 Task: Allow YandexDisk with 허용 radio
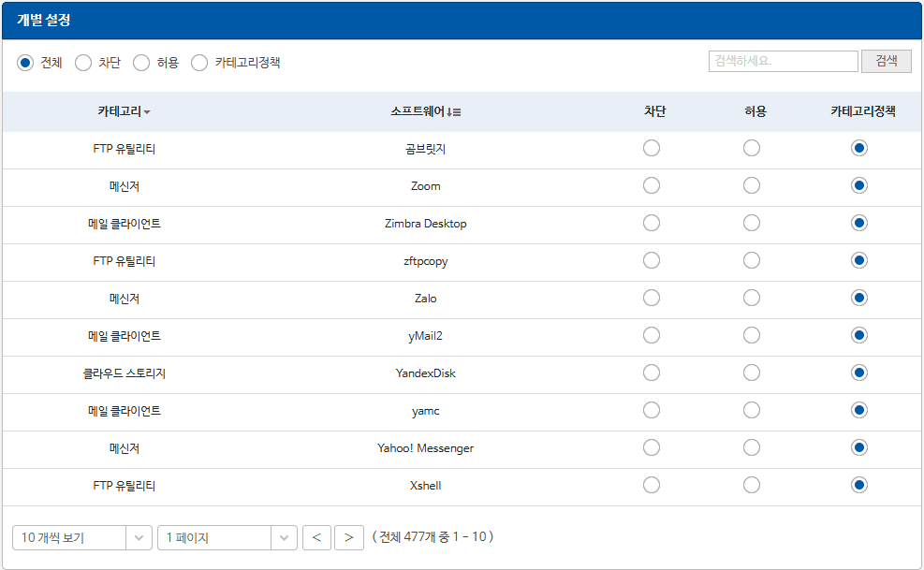coord(752,373)
